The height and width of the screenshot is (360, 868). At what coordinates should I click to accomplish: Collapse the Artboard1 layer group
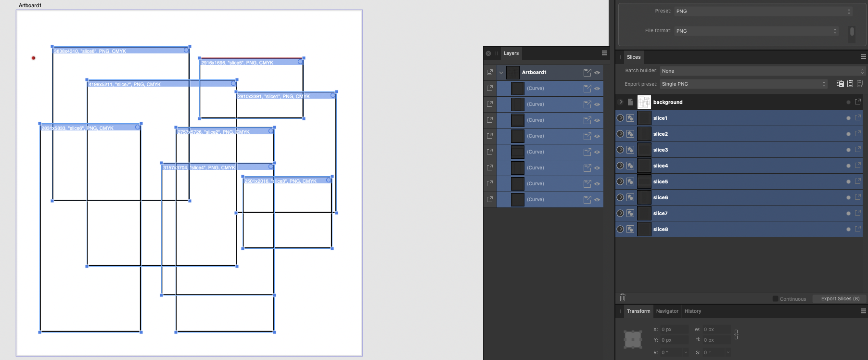[501, 73]
